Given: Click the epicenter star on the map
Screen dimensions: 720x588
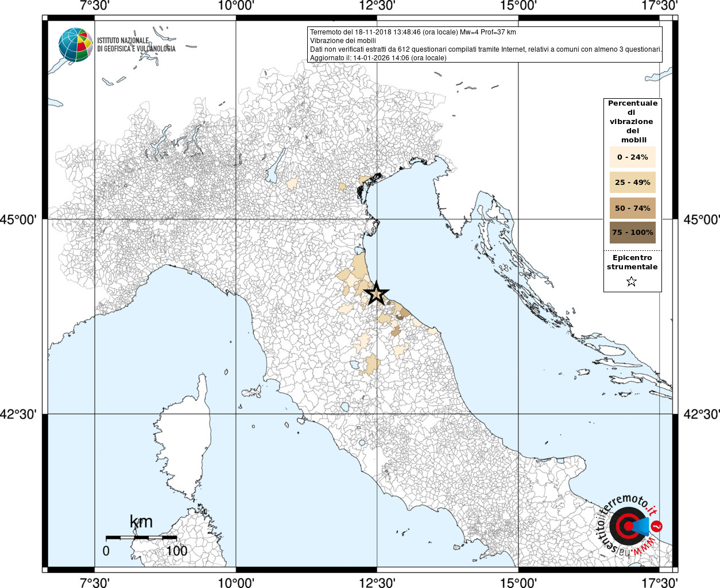Looking at the screenshot, I should click(x=377, y=293).
